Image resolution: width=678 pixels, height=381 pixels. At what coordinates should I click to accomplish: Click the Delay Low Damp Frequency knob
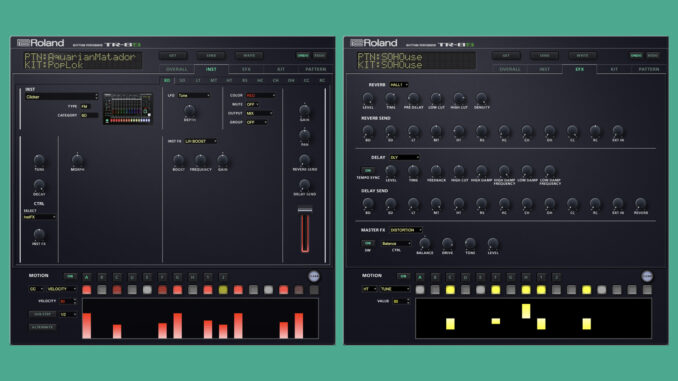pos(550,171)
